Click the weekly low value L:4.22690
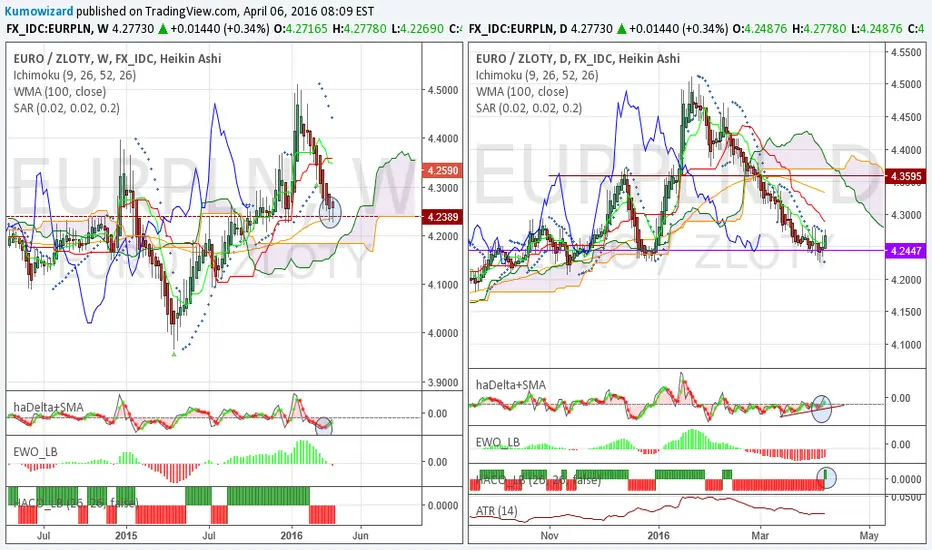 pyautogui.click(x=417, y=29)
